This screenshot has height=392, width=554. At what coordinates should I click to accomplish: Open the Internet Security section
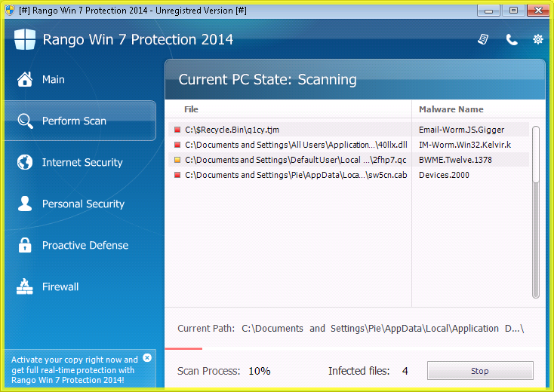pos(80,162)
